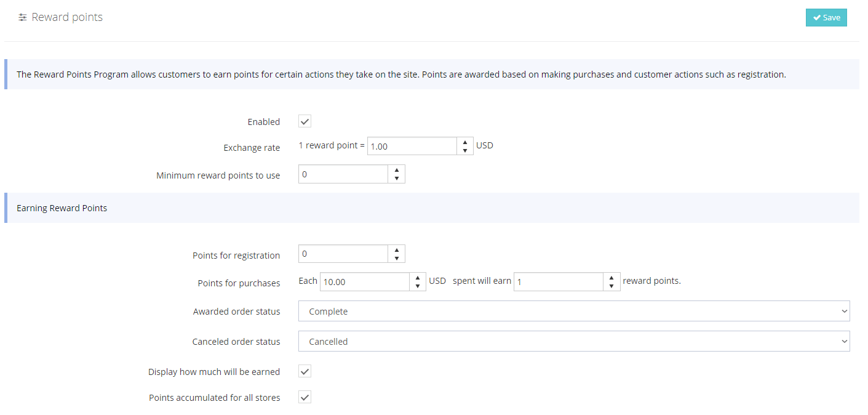Click the Enabled label text
Viewport: 868px width, 415px height.
tap(264, 122)
